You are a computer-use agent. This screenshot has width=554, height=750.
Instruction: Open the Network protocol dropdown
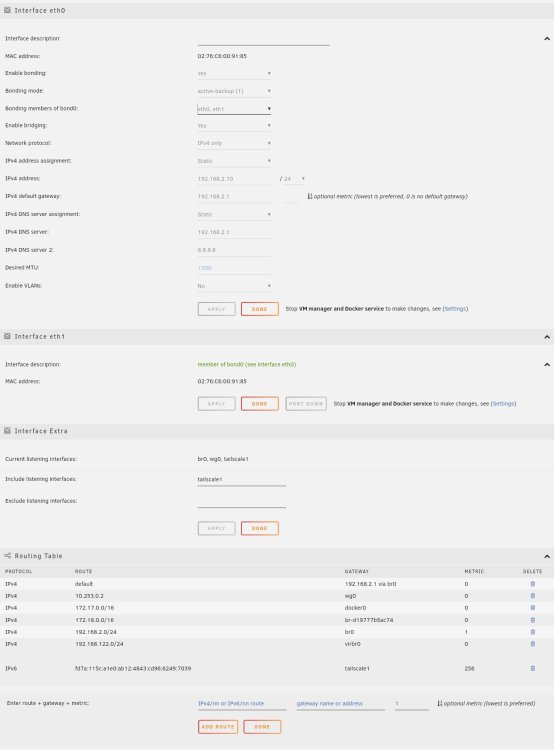pyautogui.click(x=234, y=143)
